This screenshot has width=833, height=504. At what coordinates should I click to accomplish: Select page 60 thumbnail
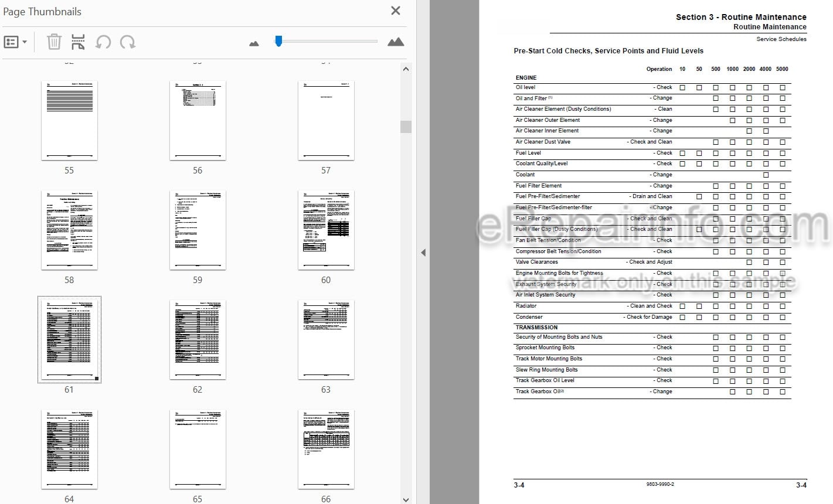click(326, 230)
